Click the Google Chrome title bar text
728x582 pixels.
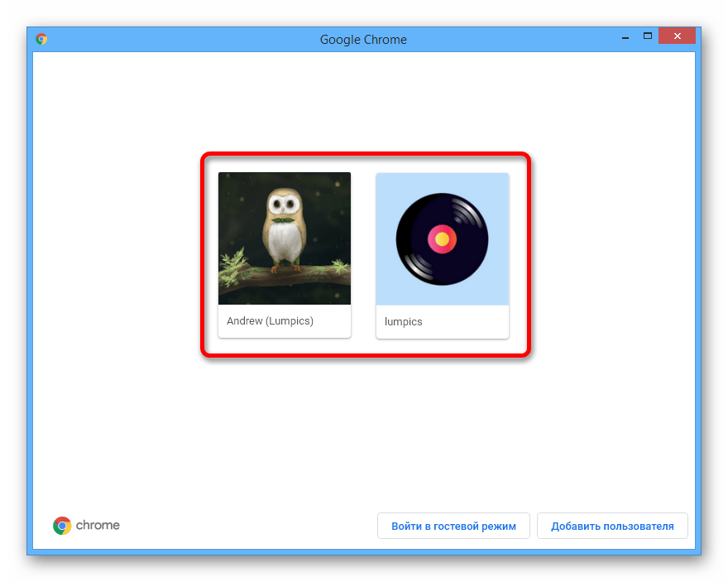363,39
